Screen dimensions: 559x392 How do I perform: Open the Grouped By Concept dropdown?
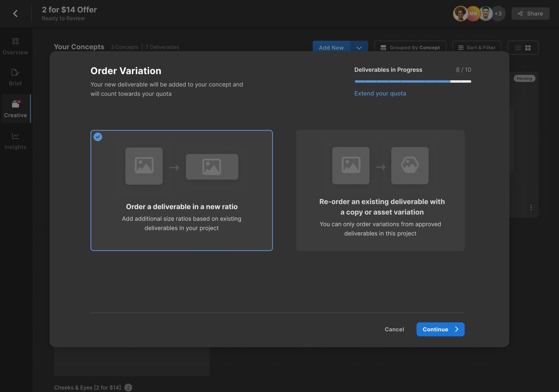tap(410, 48)
